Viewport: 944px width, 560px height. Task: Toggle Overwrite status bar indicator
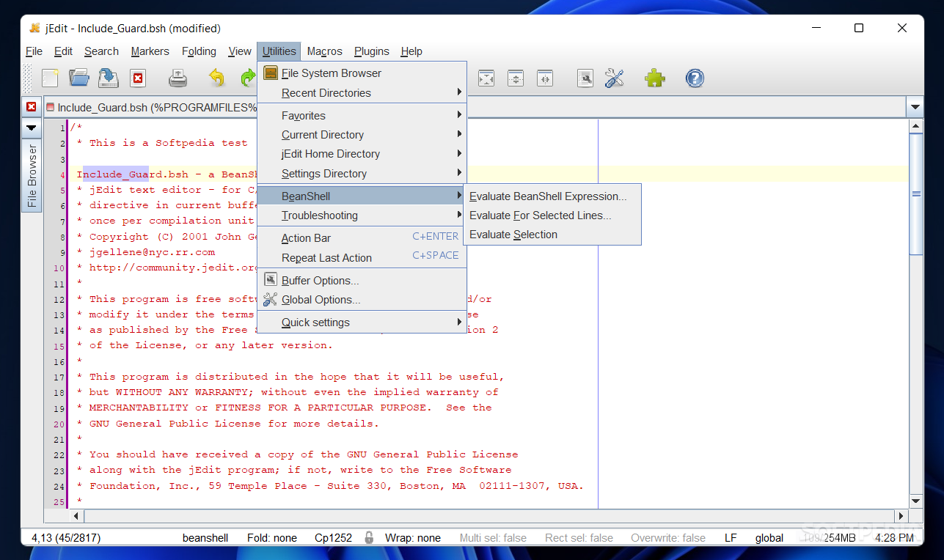point(668,538)
